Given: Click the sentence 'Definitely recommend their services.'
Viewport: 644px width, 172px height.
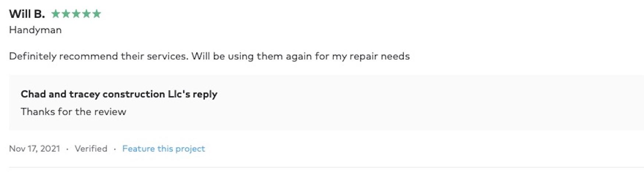Looking at the screenshot, I should 99,56.
